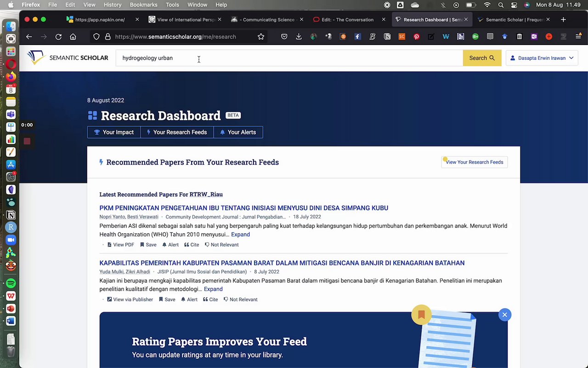
Task: Open the Facebook extension icon
Action: coord(358,37)
